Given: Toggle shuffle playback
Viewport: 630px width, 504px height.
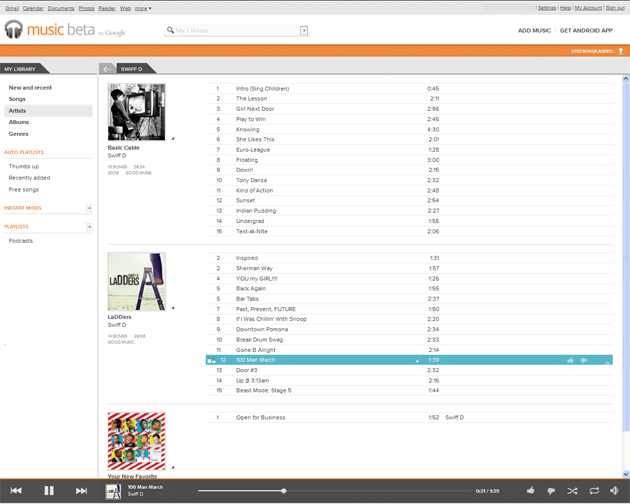Looking at the screenshot, I should point(572,491).
